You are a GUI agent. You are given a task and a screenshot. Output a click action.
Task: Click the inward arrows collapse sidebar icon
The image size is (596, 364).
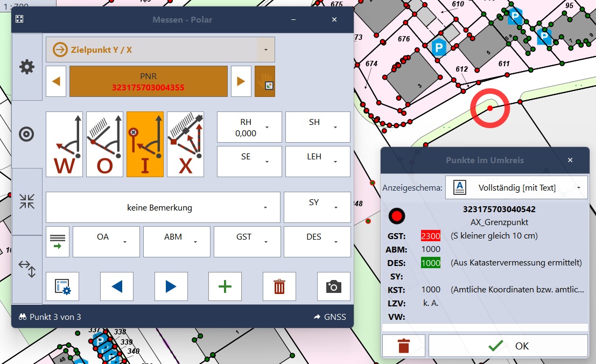tap(27, 201)
